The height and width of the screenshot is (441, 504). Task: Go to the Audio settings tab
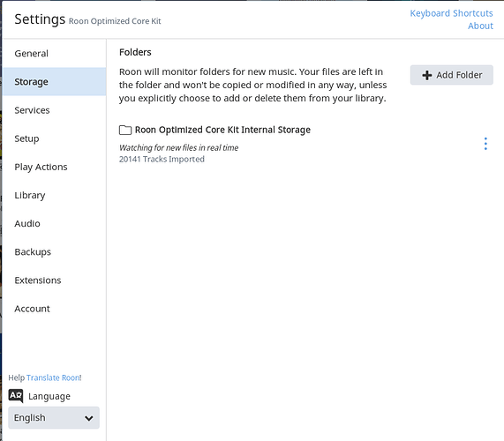[55, 223]
